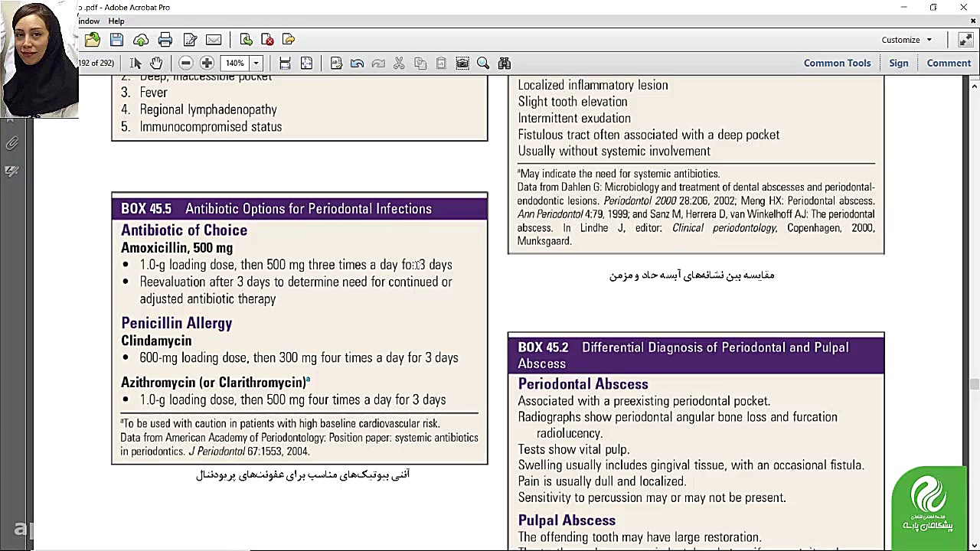Viewport: 980px width, 551px height.
Task: Click the 'Antibiotic of Choice' heading
Action: tap(184, 230)
